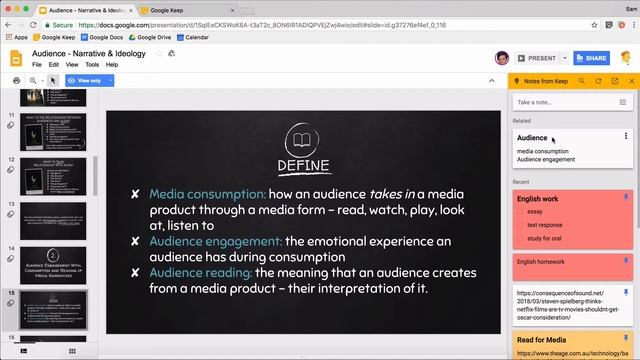
Task: Click the print icon in toolbar
Action: click(16, 80)
